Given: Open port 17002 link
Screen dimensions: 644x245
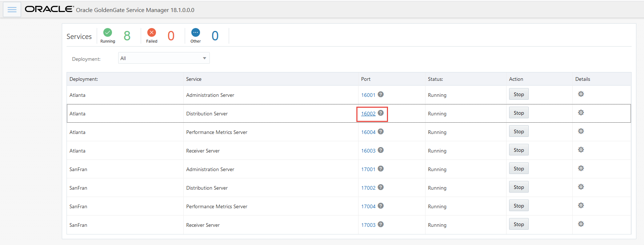Looking at the screenshot, I should pos(368,188).
